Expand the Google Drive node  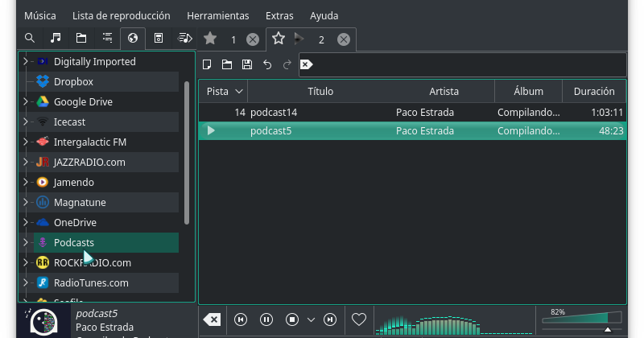26,101
